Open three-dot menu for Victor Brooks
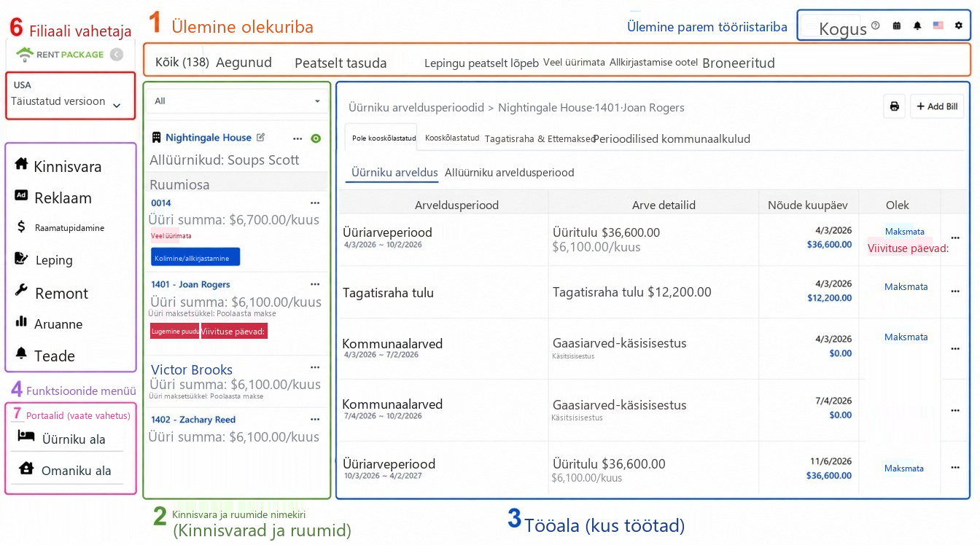 [315, 367]
